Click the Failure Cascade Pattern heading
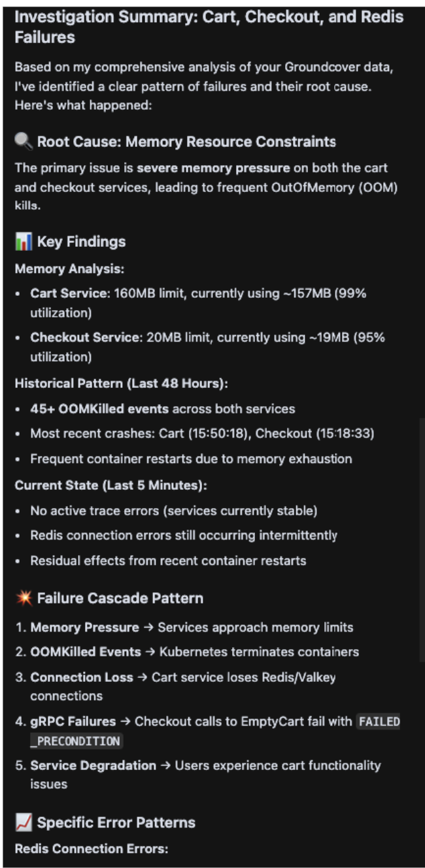425x868 pixels. click(120, 598)
